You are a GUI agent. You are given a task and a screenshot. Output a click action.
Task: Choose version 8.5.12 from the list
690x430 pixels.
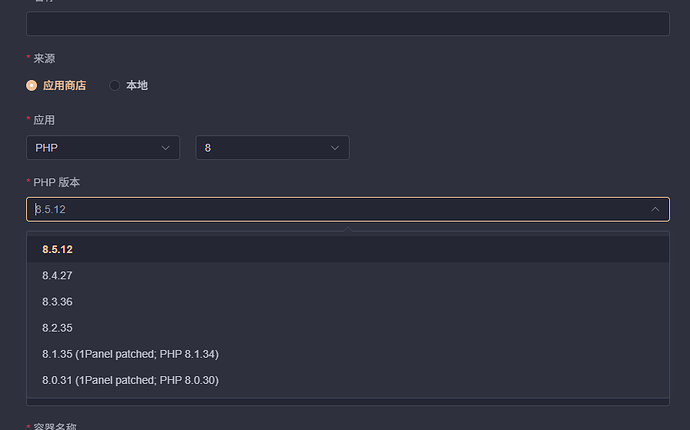pos(348,250)
